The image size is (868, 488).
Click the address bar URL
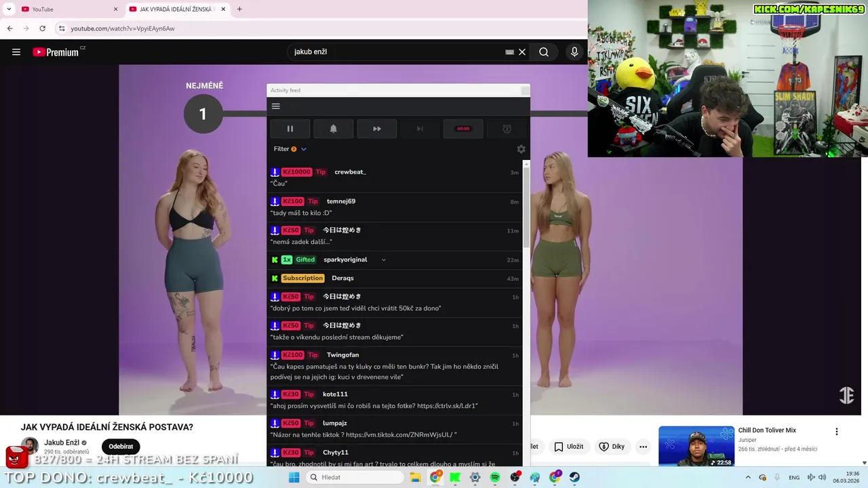click(x=123, y=28)
